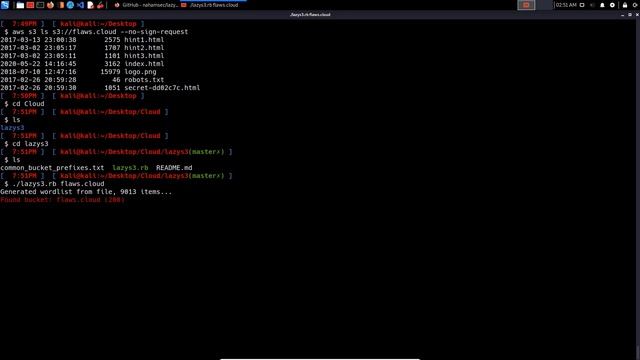Click the green lazys3.rb file name
This screenshot has height=360, width=640.
pos(130,168)
